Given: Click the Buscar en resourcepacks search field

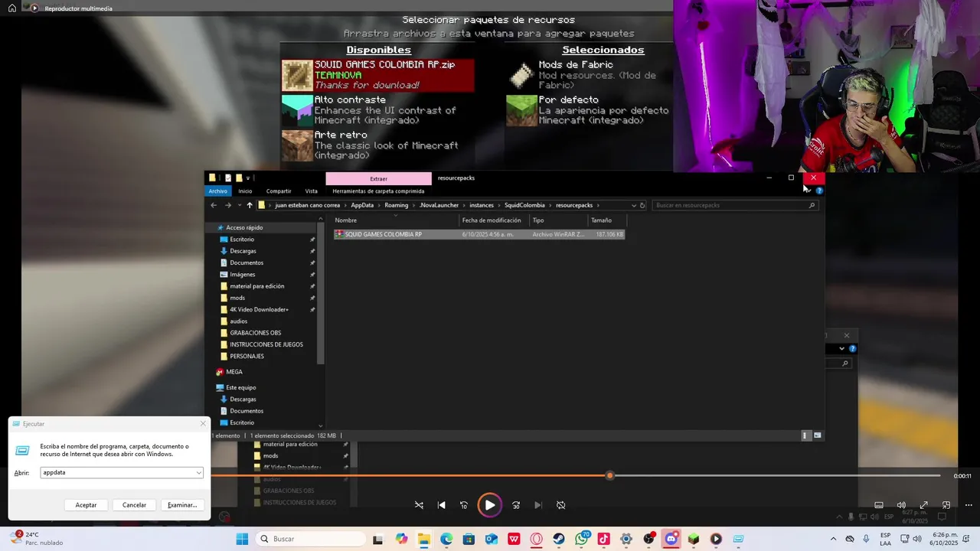Looking at the screenshot, I should (x=737, y=205).
